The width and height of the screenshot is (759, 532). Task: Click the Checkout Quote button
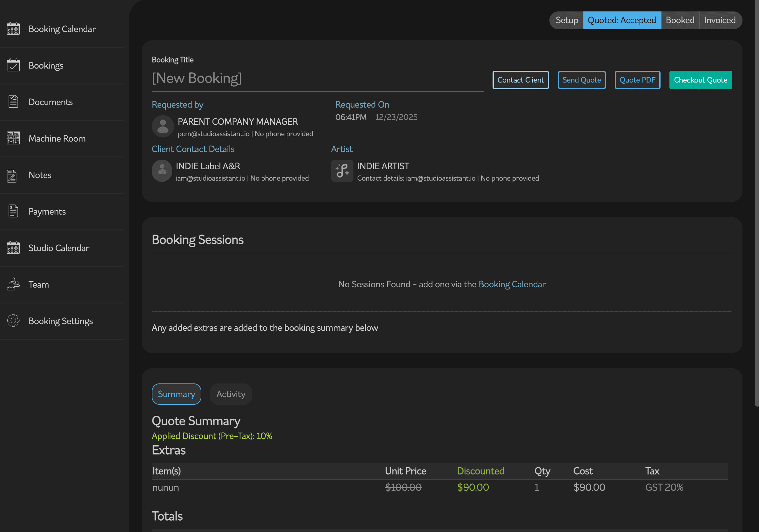click(701, 80)
